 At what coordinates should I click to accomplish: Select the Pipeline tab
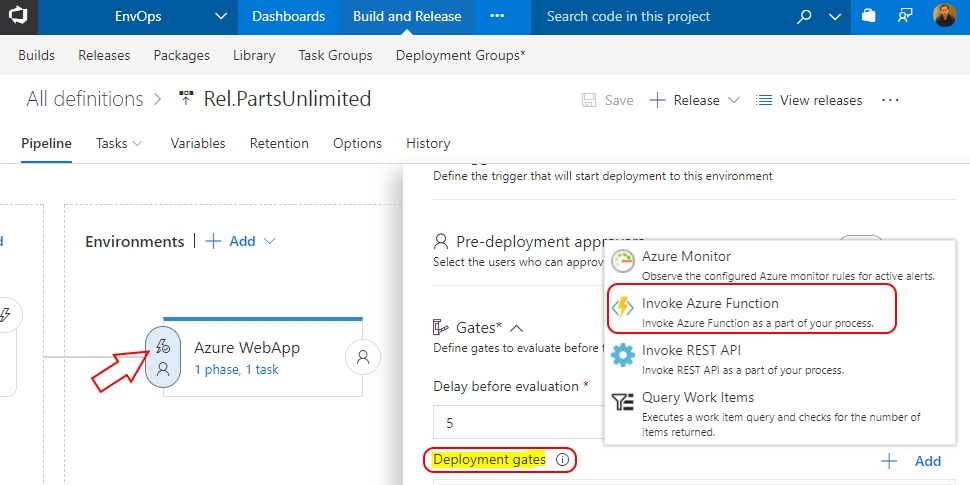(x=46, y=143)
